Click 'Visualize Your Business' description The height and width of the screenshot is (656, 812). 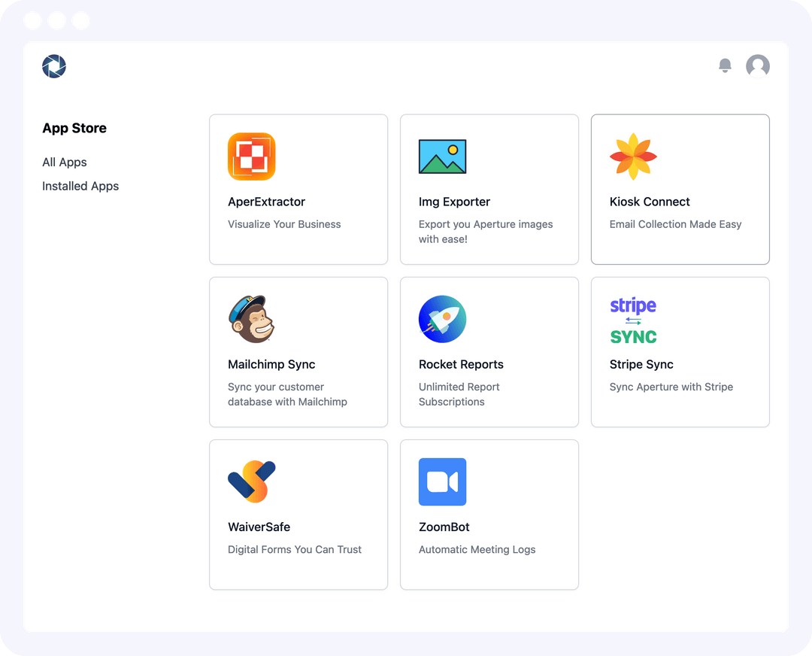284,224
